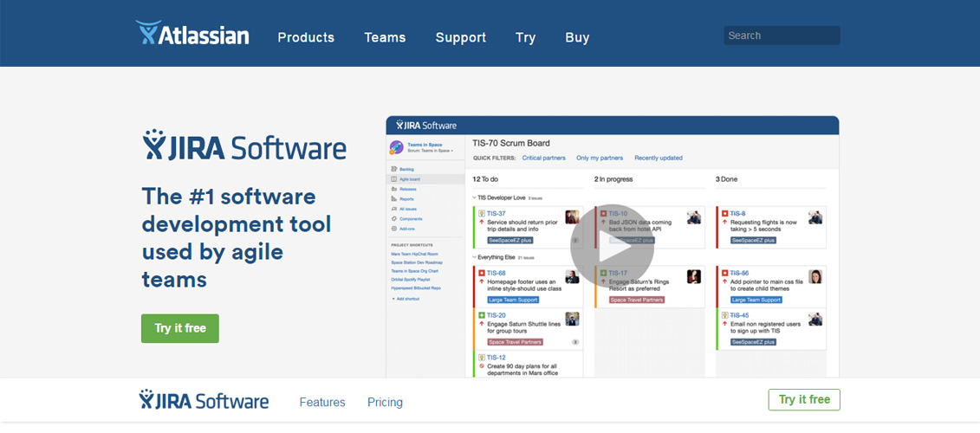Click the Backlog icon in board sidebar
Image resolution: width=980 pixels, height=433 pixels.
click(393, 170)
